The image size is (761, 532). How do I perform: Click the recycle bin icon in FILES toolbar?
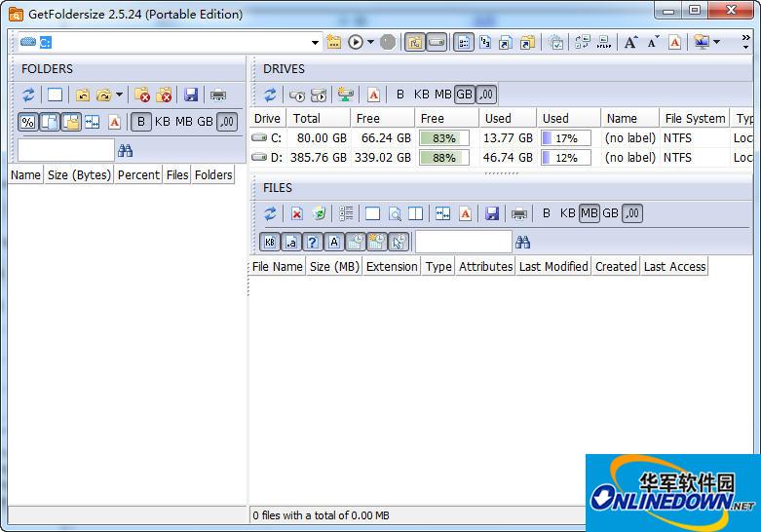pyautogui.click(x=319, y=213)
